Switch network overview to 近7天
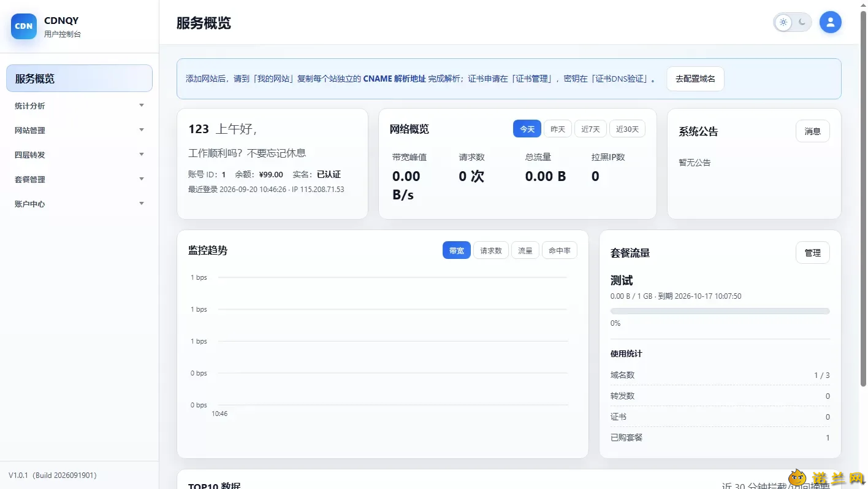The height and width of the screenshot is (489, 868). 590,129
